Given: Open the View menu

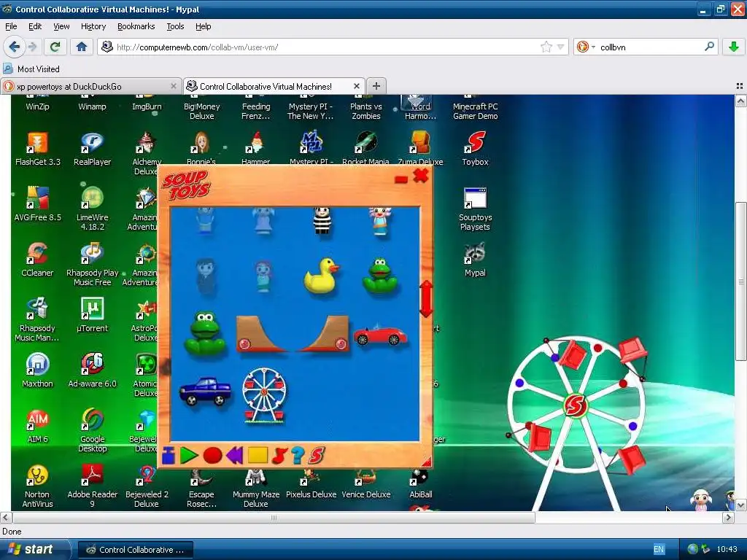Looking at the screenshot, I should [x=61, y=26].
